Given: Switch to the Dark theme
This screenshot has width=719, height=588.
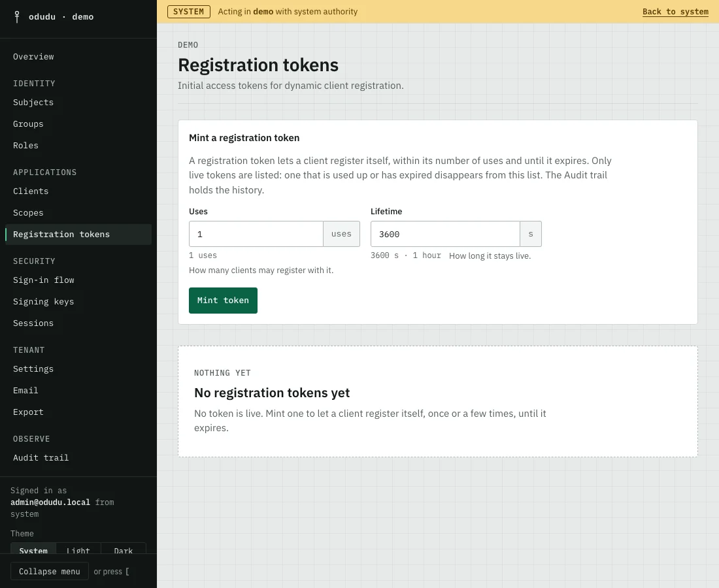Looking at the screenshot, I should pos(124,549).
